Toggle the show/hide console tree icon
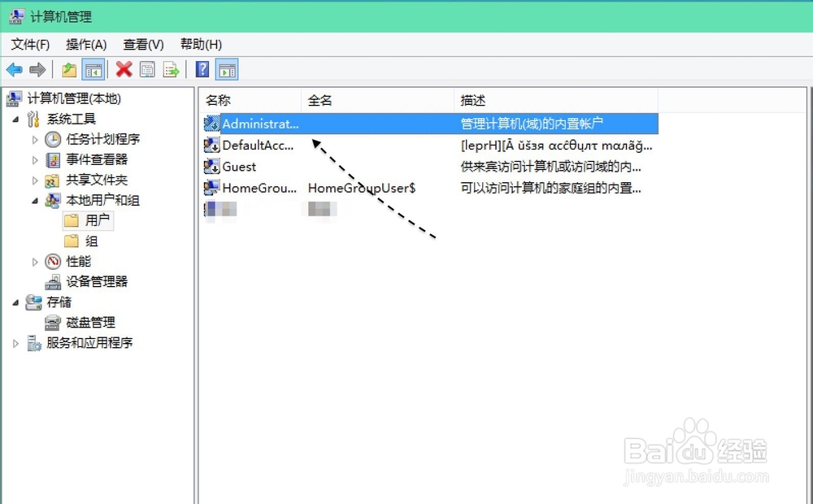Screen dimensions: 813x504 click(93, 69)
